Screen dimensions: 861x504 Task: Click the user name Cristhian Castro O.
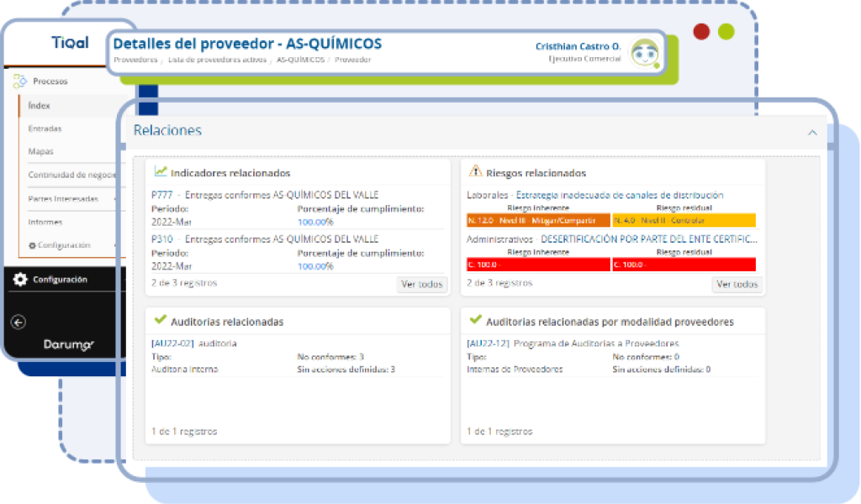(578, 46)
